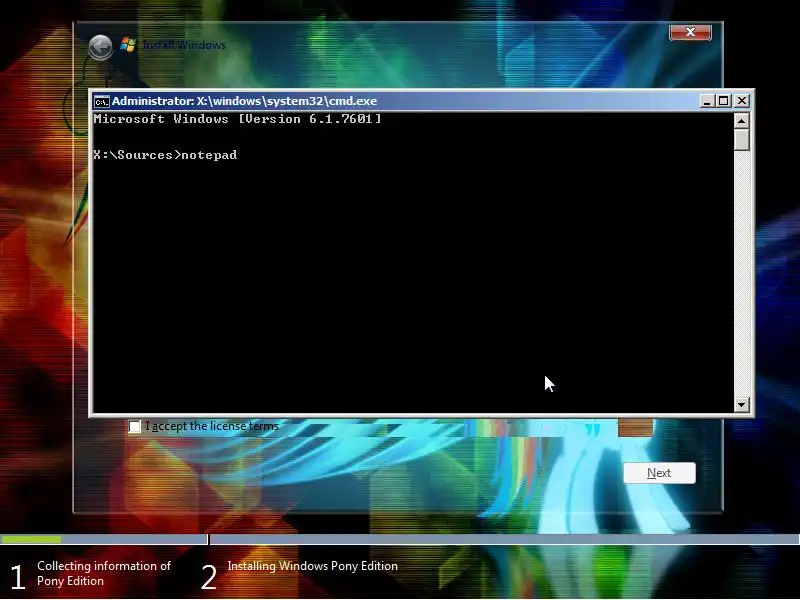The width and height of the screenshot is (800, 600).
Task: Close the Install Windows dialog
Action: tap(690, 32)
